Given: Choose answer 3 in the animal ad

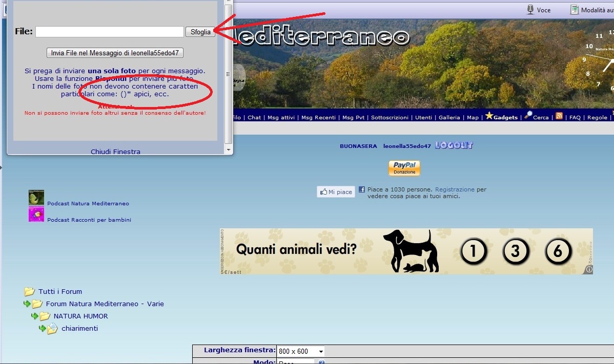Looking at the screenshot, I should 515,251.
